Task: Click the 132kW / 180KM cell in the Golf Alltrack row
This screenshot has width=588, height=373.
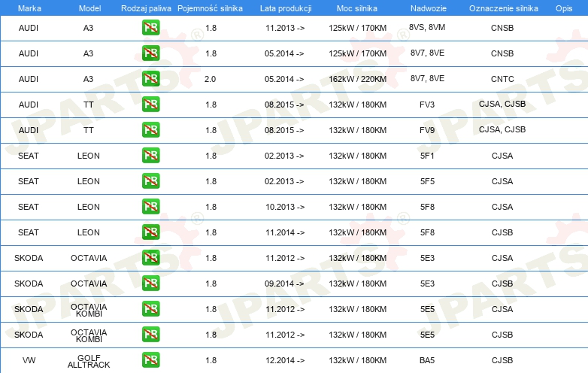Action: pos(357,360)
